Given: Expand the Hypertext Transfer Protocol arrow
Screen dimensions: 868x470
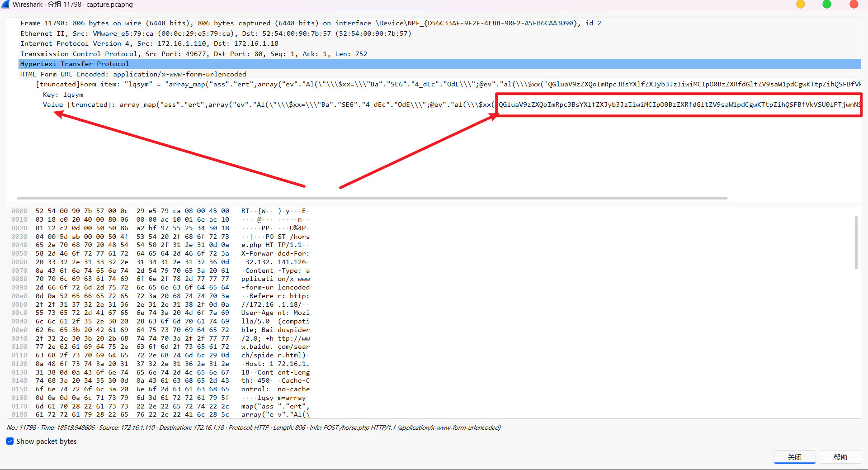Looking at the screenshot, I should 14,64.
